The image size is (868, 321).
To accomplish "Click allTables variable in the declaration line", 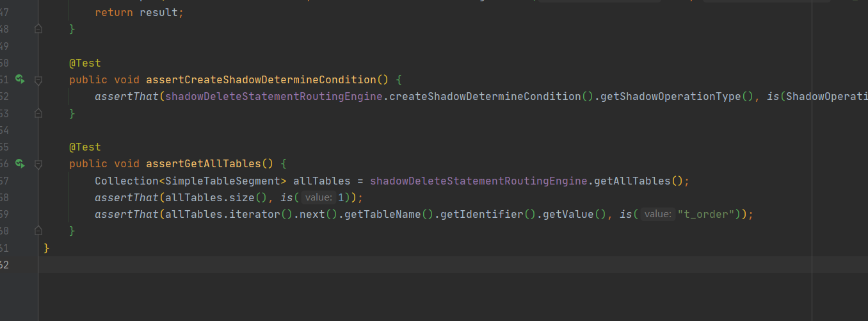I will click(322, 181).
